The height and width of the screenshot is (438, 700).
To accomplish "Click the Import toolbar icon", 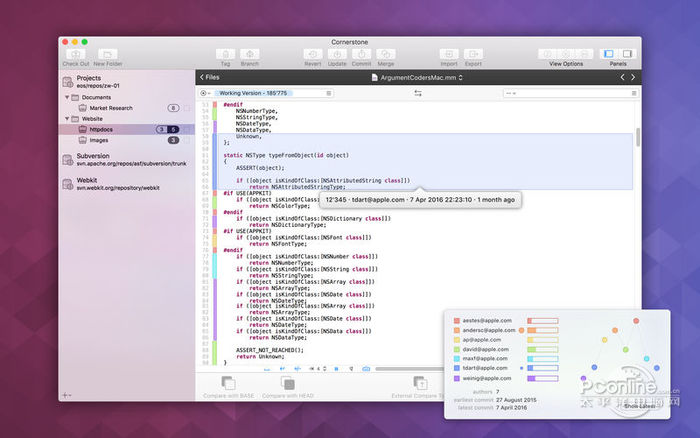I will (448, 53).
